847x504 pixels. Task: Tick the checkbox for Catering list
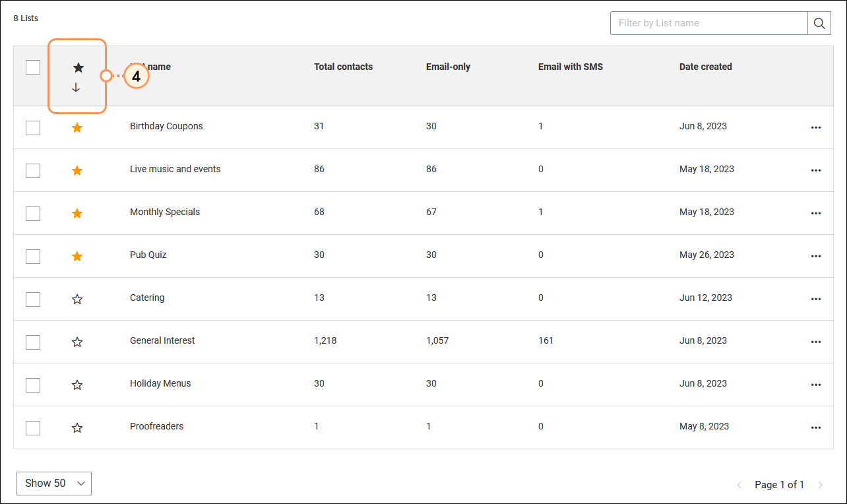click(x=33, y=299)
